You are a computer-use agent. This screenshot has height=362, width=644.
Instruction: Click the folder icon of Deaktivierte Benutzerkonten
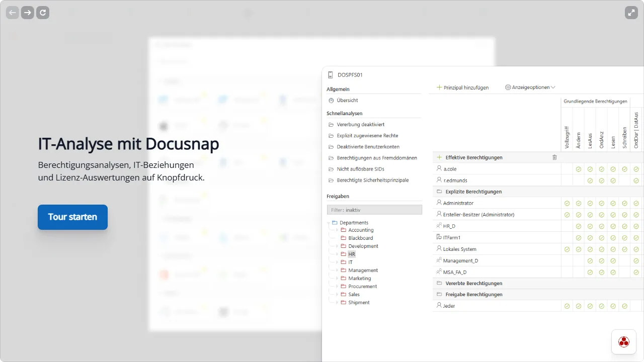pyautogui.click(x=331, y=147)
